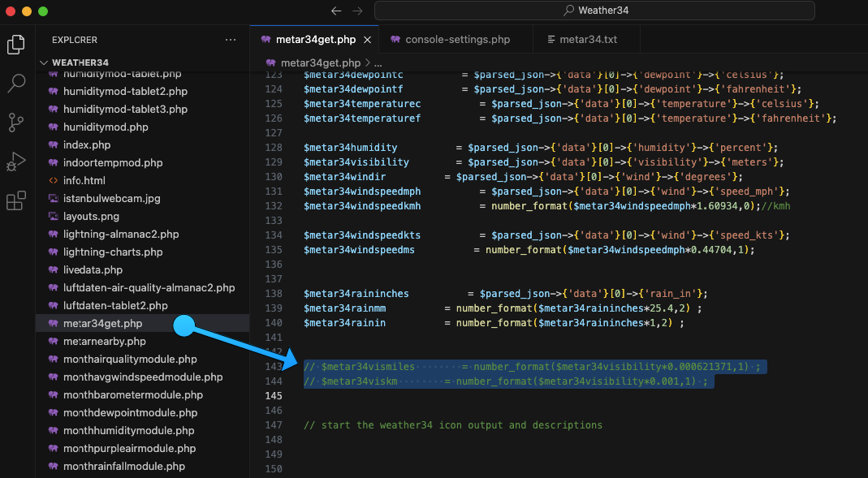Click line number 145 in the gutter
868x478 pixels.
(274, 395)
